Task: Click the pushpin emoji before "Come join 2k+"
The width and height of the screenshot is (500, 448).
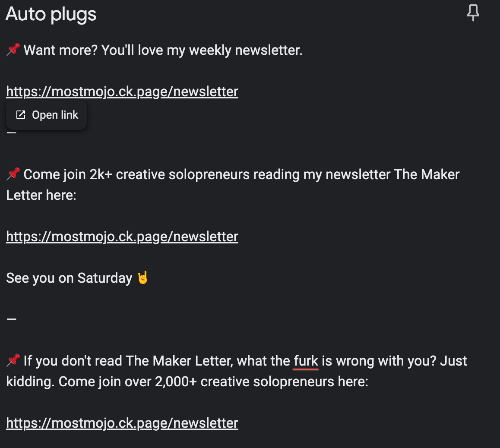Action: 13,174
